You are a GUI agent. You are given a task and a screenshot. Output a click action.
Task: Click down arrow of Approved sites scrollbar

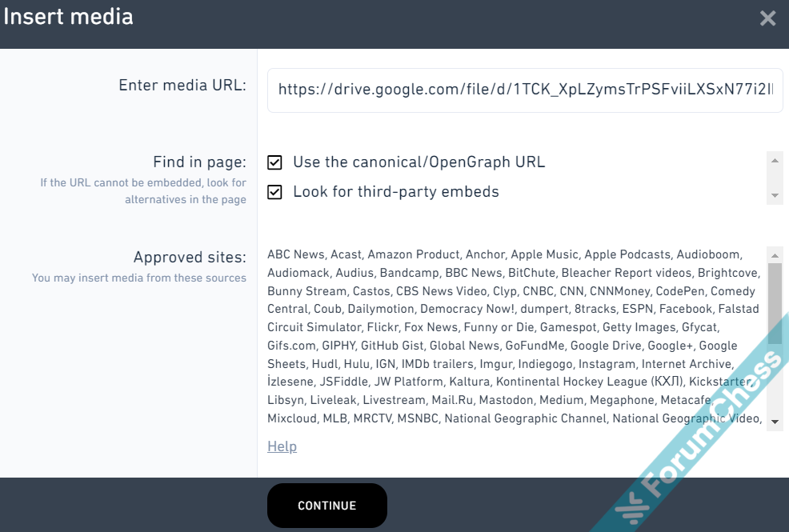tap(775, 422)
